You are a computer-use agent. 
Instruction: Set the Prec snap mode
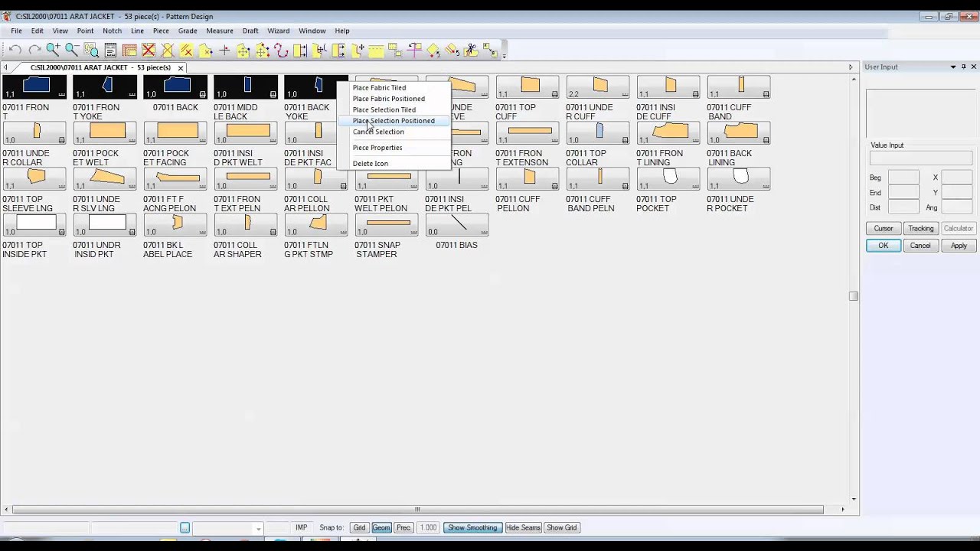pos(403,527)
